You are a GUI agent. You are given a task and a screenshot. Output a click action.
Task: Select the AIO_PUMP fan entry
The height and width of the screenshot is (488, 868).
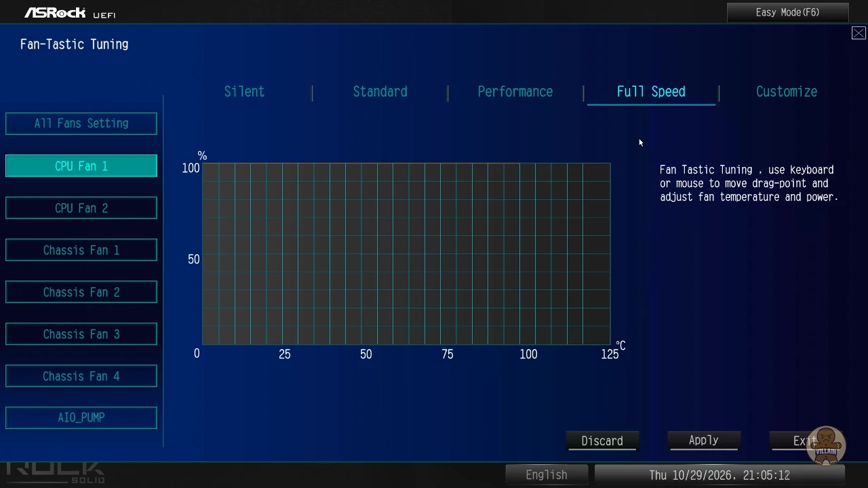81,418
